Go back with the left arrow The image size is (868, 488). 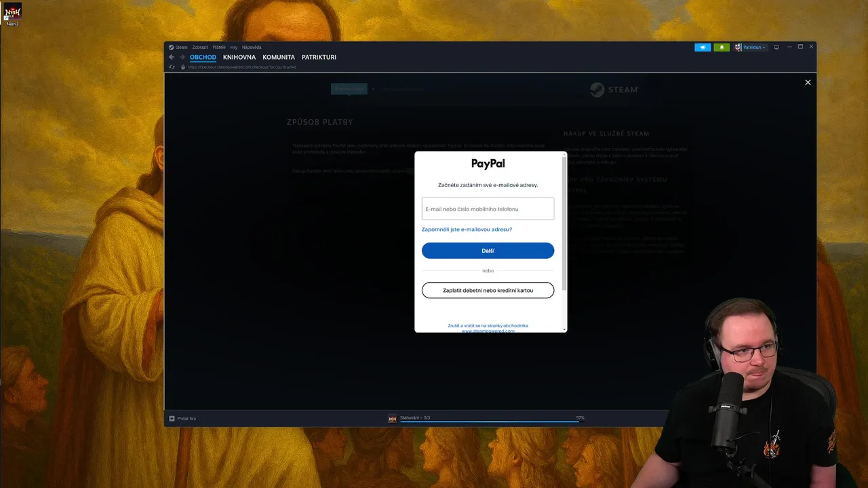pos(172,57)
